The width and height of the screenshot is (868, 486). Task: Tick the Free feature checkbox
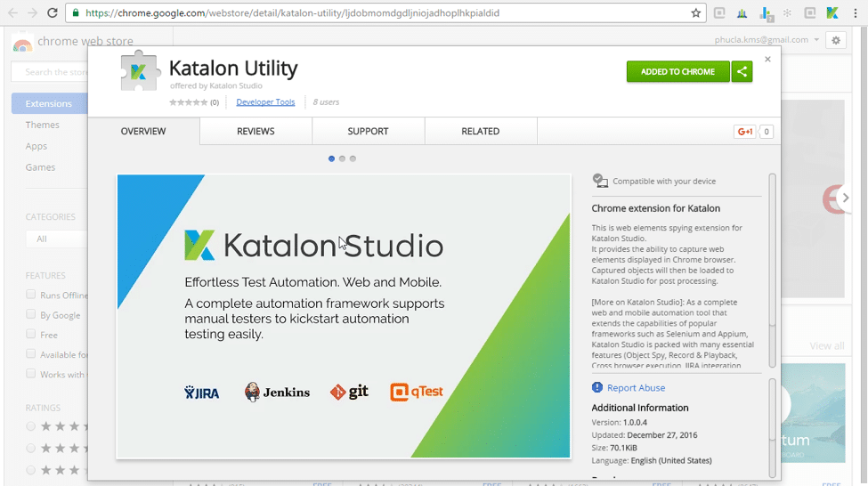(x=31, y=335)
